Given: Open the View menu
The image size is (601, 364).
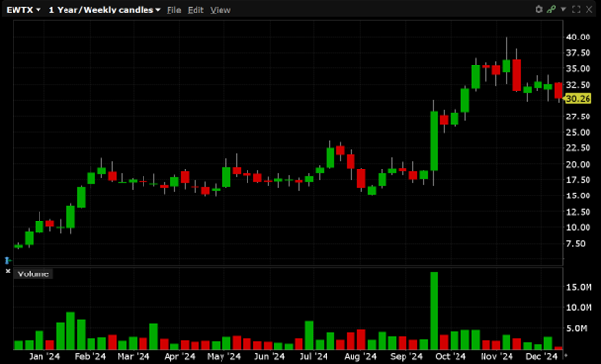Looking at the screenshot, I should pos(221,10).
